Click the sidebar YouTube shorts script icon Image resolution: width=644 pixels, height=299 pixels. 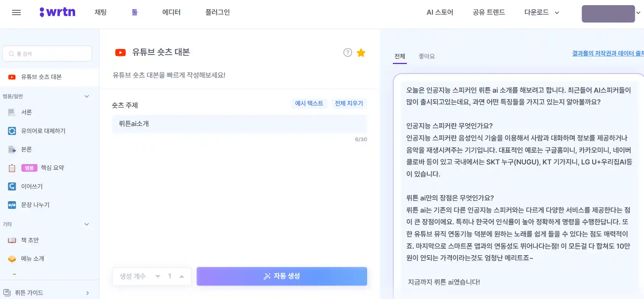tap(12, 77)
